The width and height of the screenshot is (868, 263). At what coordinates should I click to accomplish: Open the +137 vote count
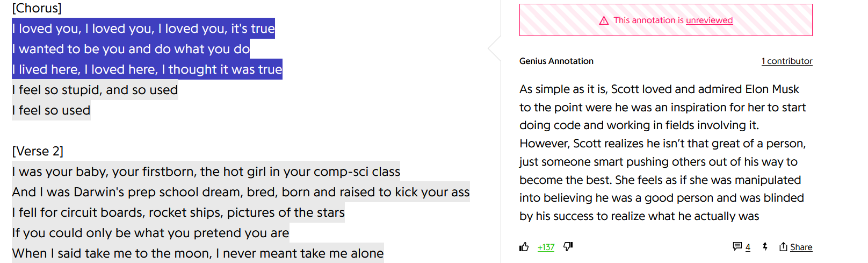[546, 247]
